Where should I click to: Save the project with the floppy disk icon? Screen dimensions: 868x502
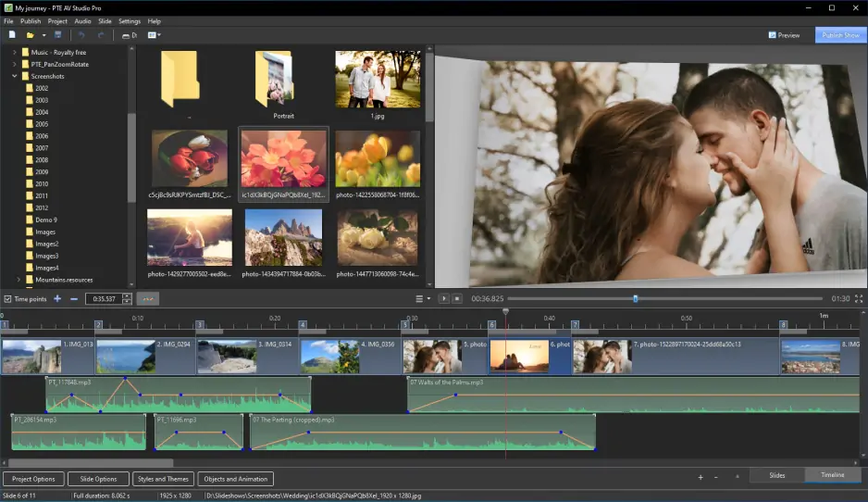[x=57, y=35]
